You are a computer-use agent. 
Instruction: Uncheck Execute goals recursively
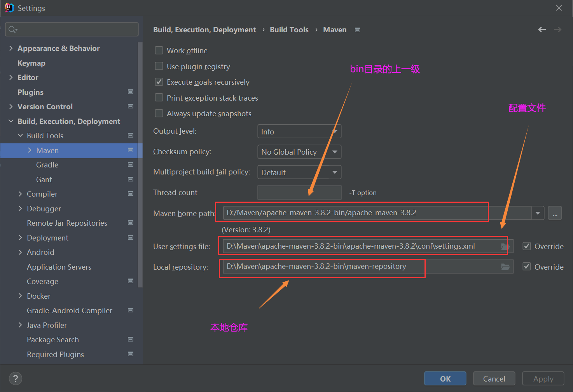point(159,82)
